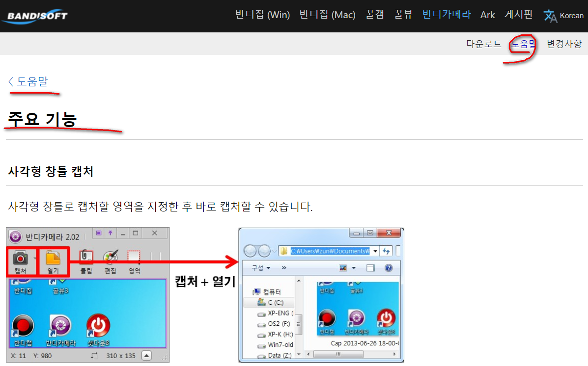Click the Explorer horizontal scrollbar thumb
Viewport: 588px width, 366px height.
click(x=338, y=354)
